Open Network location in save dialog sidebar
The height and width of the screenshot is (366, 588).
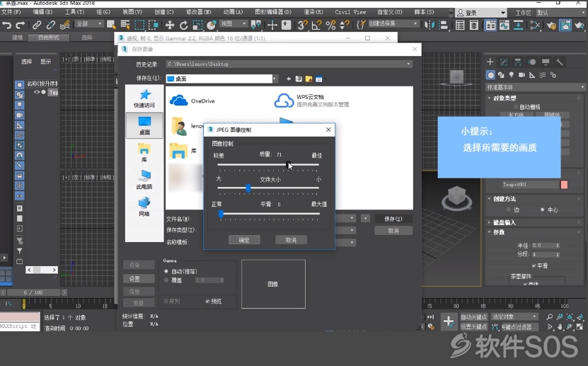pyautogui.click(x=144, y=207)
